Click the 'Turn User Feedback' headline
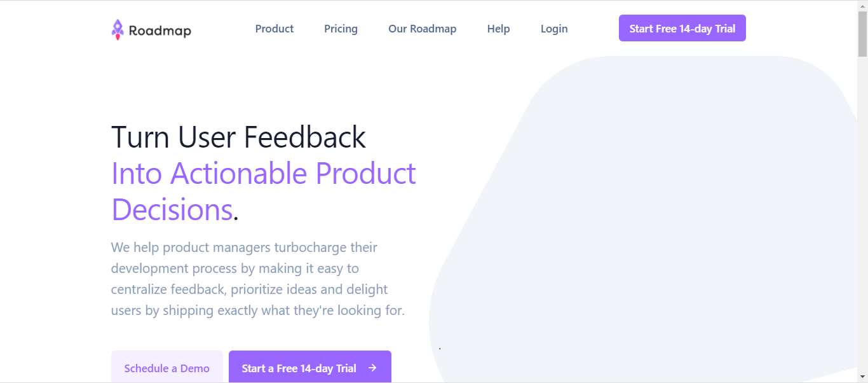 click(x=238, y=137)
